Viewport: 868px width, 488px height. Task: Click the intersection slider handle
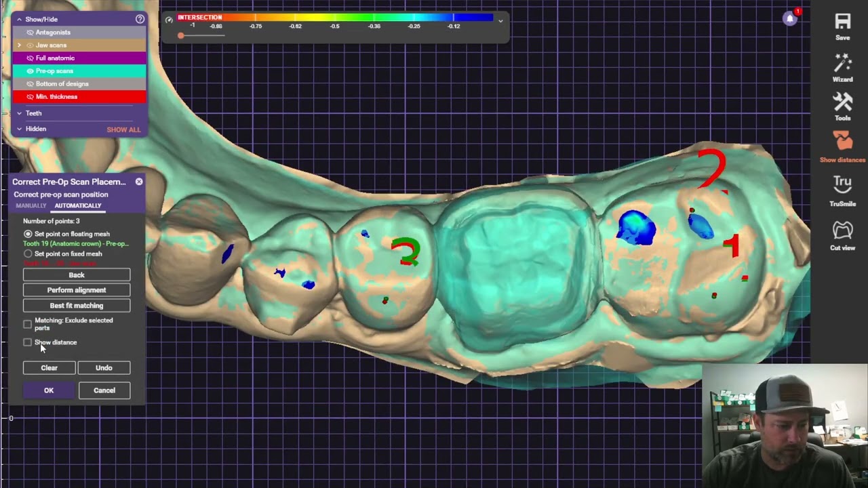181,35
